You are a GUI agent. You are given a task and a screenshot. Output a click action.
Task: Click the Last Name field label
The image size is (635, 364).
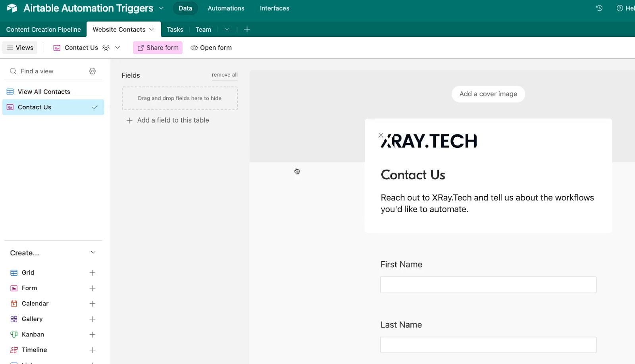[401, 325]
